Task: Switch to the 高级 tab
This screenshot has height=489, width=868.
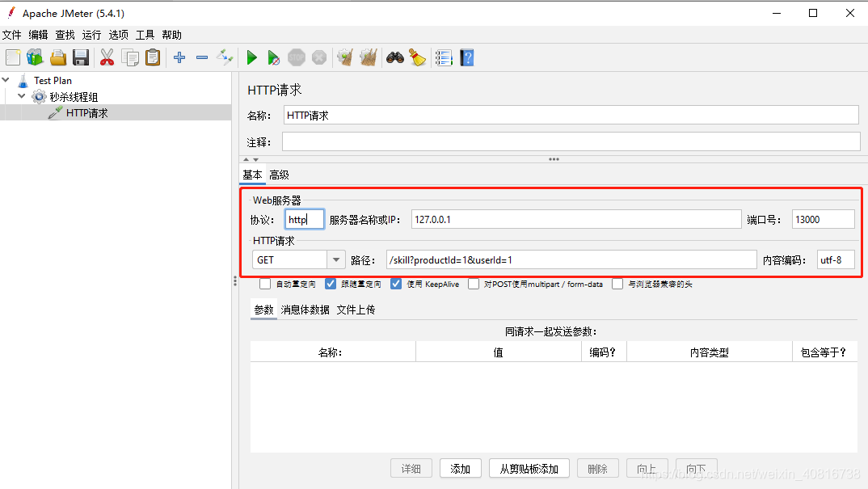Action: pyautogui.click(x=279, y=175)
